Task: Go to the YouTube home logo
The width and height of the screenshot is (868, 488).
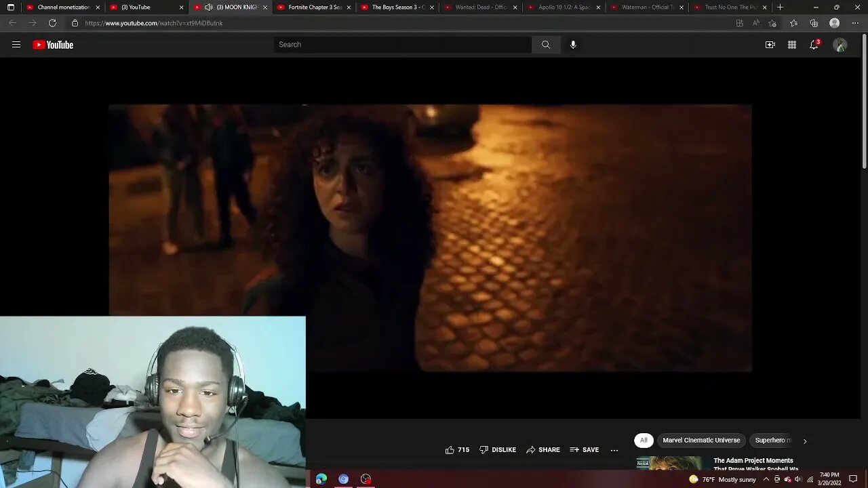Action: click(x=53, y=45)
